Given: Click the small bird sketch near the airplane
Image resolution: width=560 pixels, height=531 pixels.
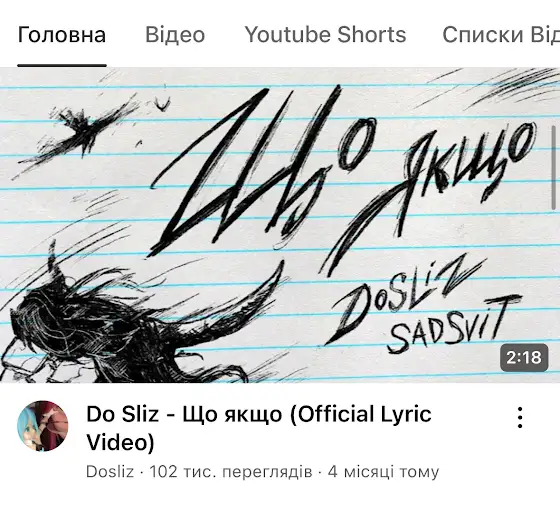Looking at the screenshot, I should click(x=161, y=105).
